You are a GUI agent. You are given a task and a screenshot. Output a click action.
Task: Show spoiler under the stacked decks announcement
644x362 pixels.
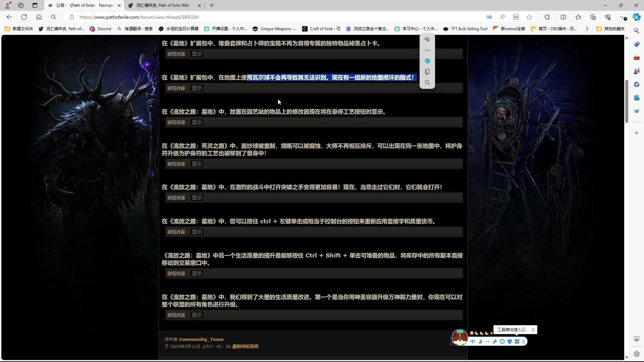[x=197, y=54]
